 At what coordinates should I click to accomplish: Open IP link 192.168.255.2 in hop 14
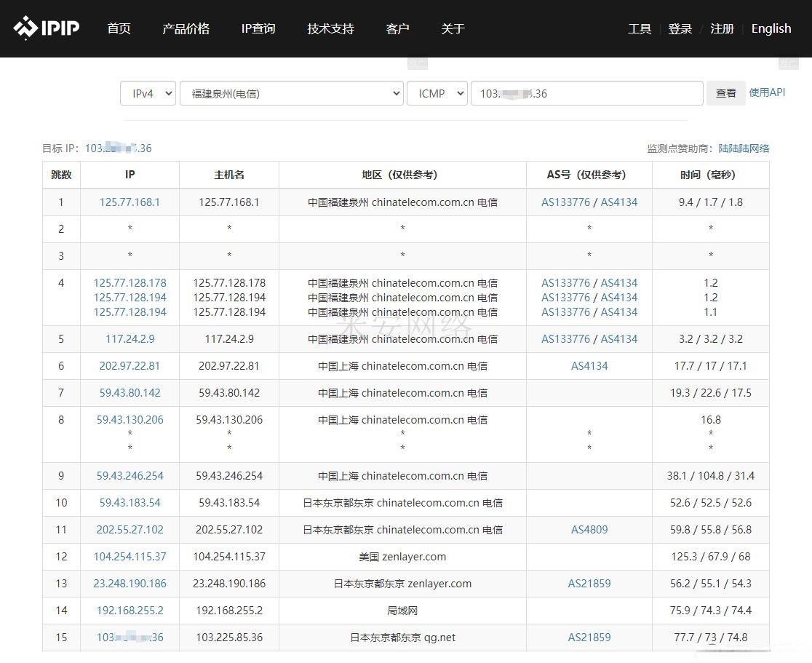tap(130, 610)
